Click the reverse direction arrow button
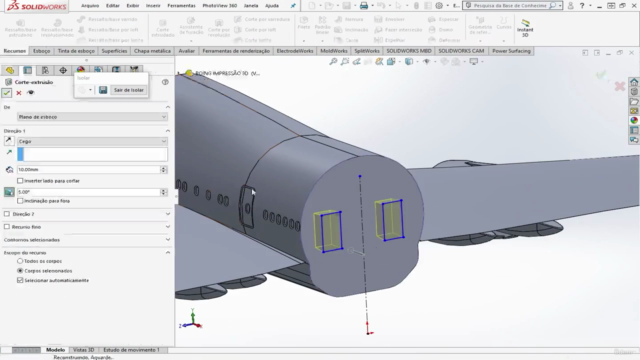640x360 pixels. coord(9,141)
